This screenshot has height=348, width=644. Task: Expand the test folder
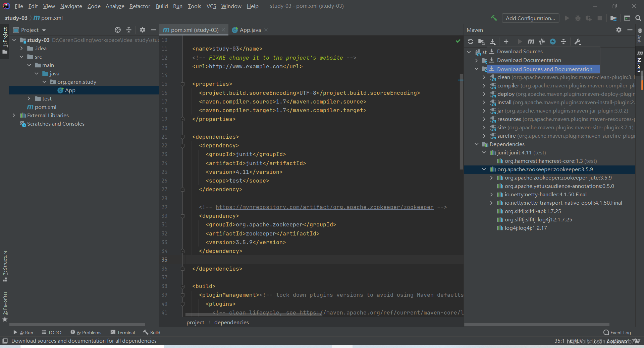point(29,98)
